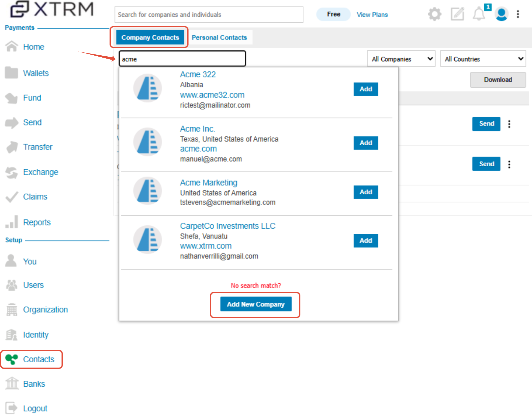Image resolution: width=532 pixels, height=416 pixels.
Task: Click the Fund icon in sidebar
Action: 12,98
